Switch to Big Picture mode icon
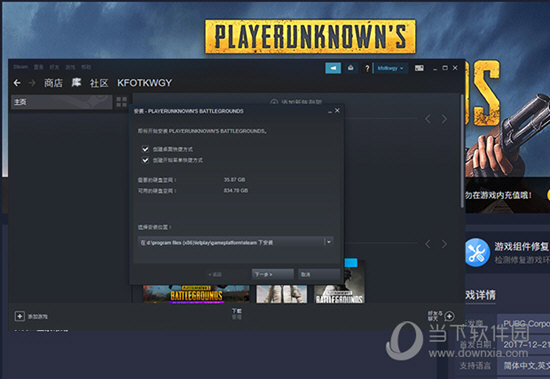 (x=419, y=68)
